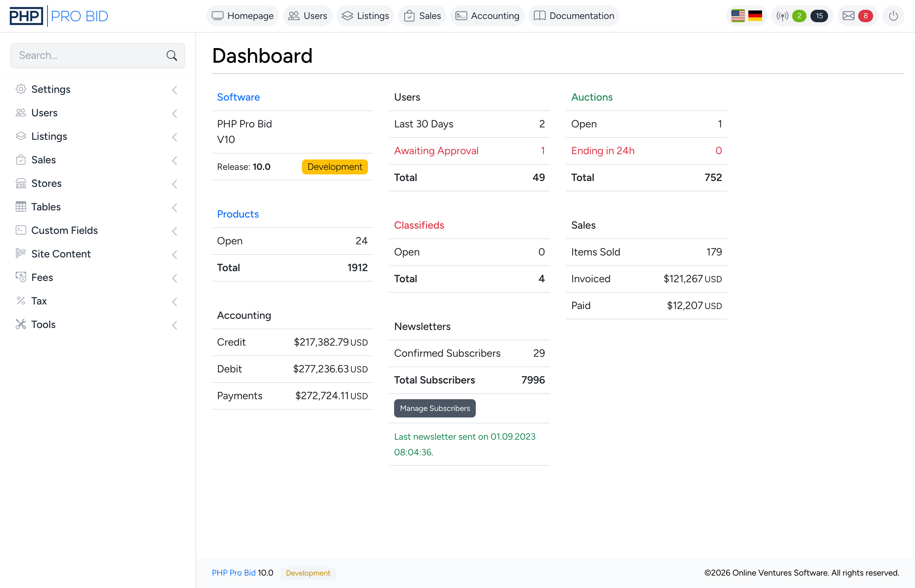Expand the Site Content sidebar chevron
The width and height of the screenshot is (915, 588).
[175, 255]
